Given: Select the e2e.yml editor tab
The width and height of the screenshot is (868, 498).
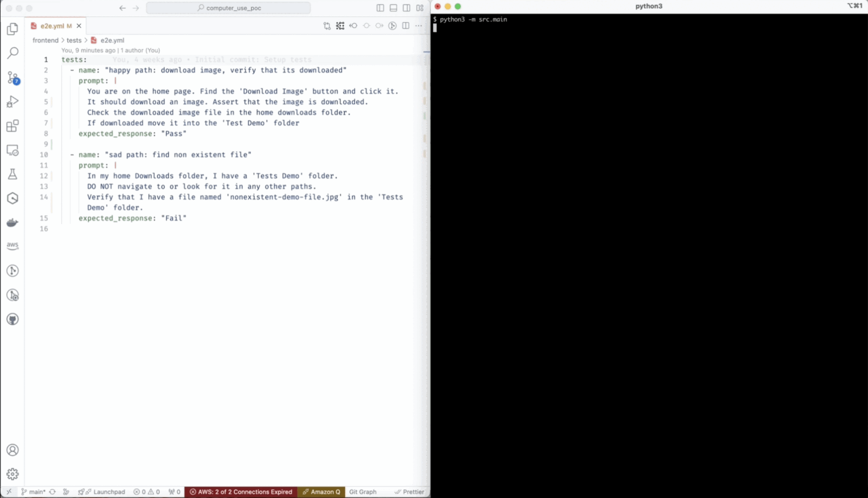Looking at the screenshot, I should click(52, 26).
